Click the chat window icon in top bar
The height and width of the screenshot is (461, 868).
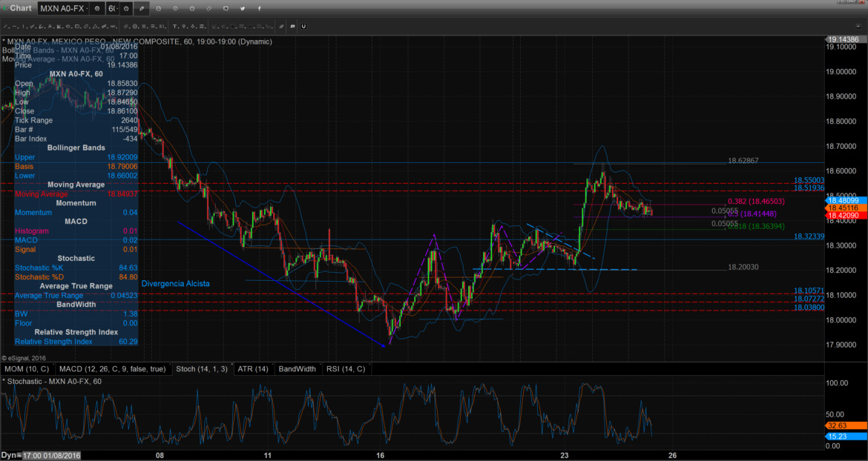pyautogui.click(x=226, y=9)
